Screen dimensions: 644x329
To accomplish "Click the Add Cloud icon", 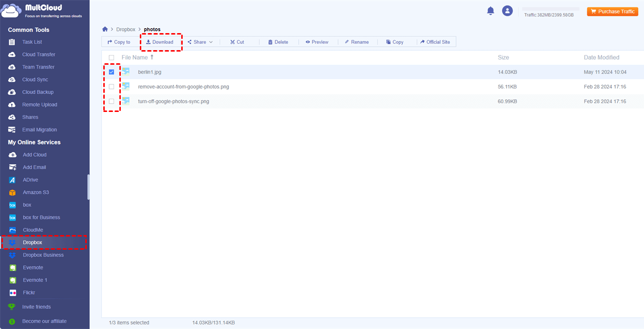I will pos(13,155).
